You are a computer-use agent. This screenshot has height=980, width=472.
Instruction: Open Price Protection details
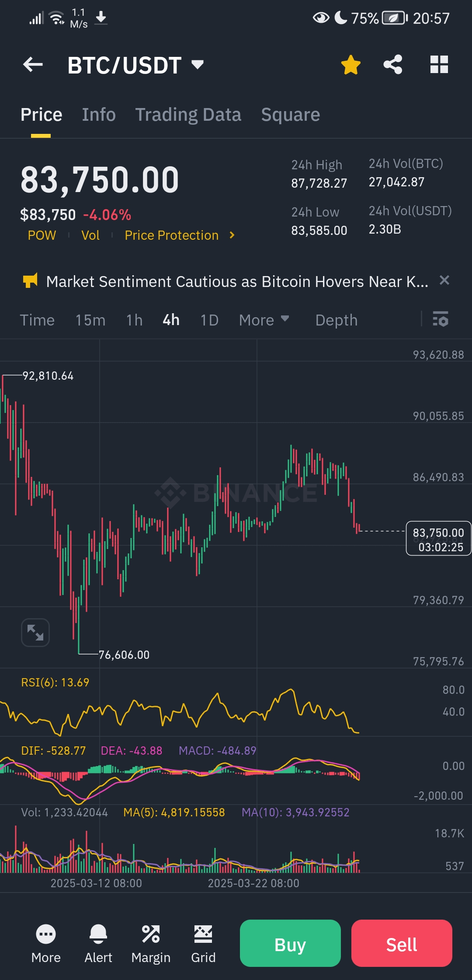(172, 235)
